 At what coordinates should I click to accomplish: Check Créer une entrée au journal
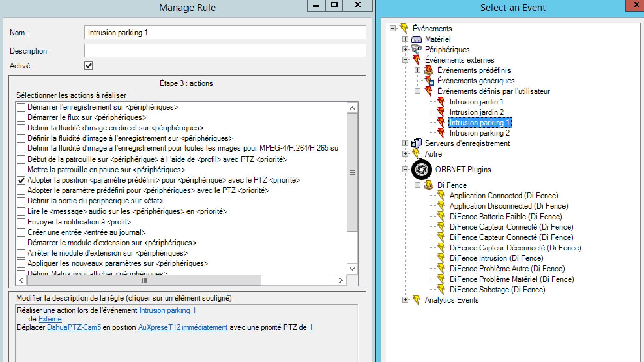21,232
